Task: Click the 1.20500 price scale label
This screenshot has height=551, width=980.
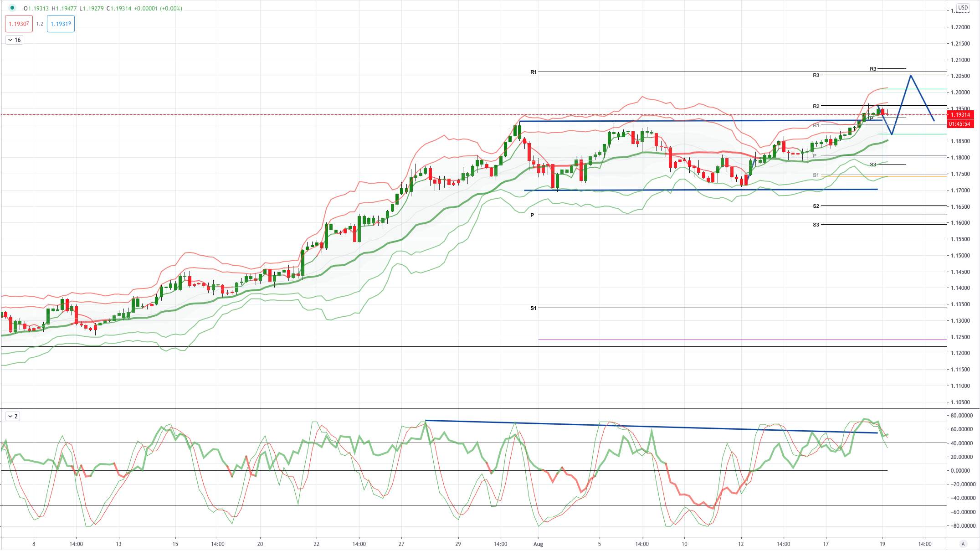Action: coord(960,76)
